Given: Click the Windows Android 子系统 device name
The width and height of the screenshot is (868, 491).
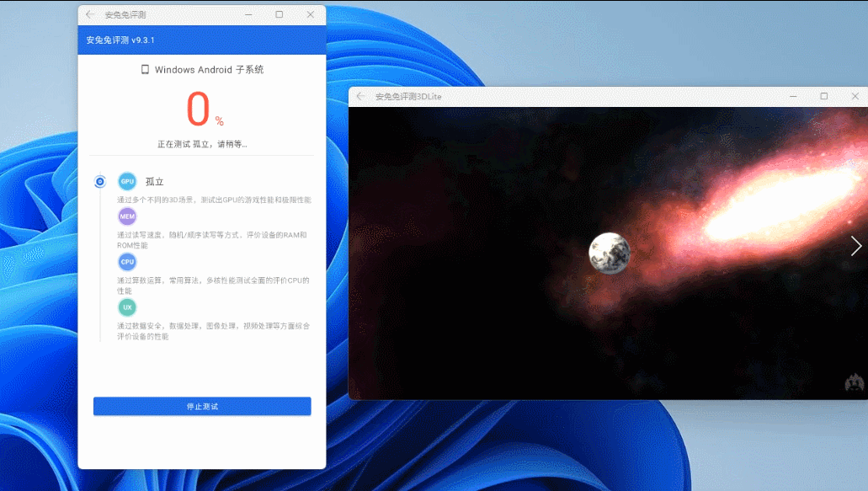Looking at the screenshot, I should click(210, 70).
